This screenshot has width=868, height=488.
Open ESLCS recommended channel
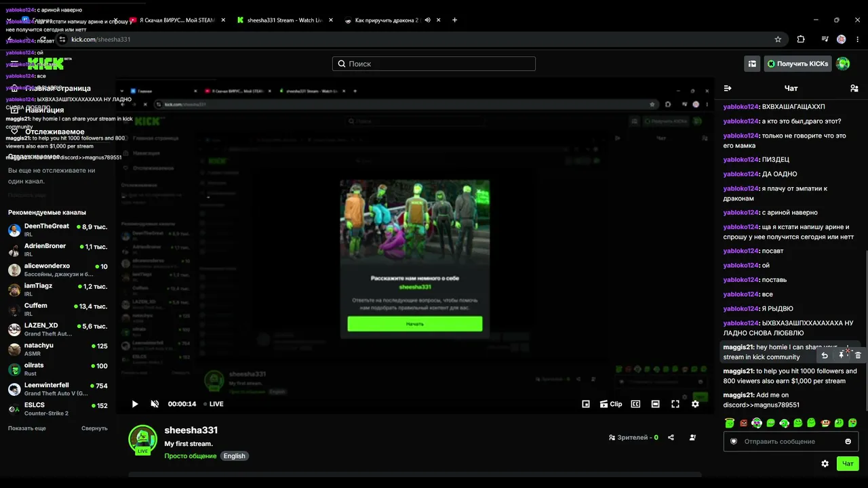coord(58,409)
